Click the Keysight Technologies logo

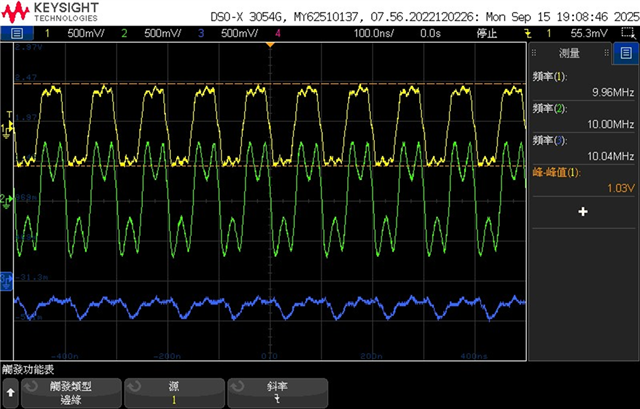tap(50, 12)
